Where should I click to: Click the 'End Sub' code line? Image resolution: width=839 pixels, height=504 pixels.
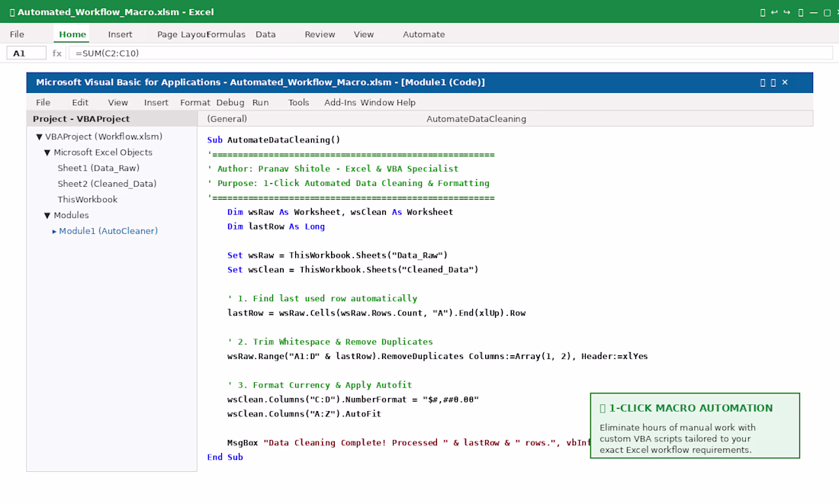pos(225,457)
